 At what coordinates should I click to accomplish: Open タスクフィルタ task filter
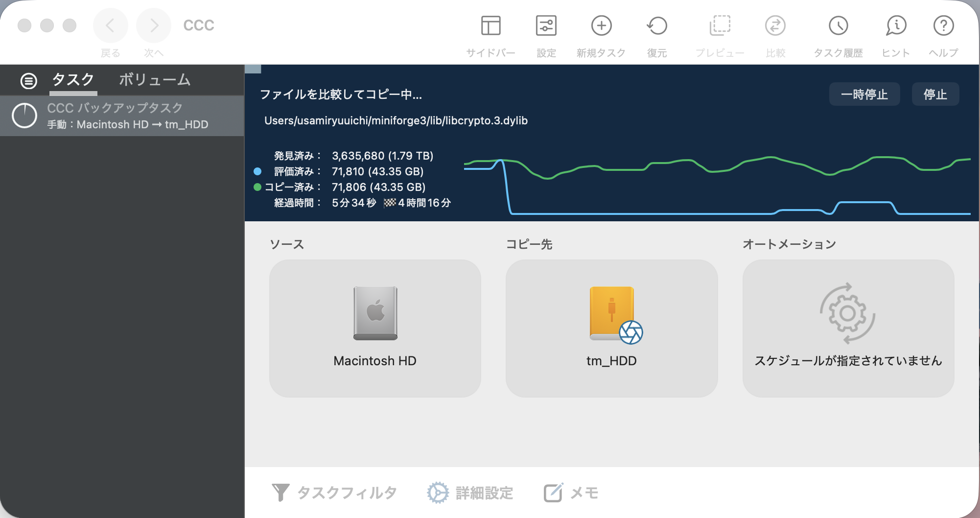click(x=334, y=493)
